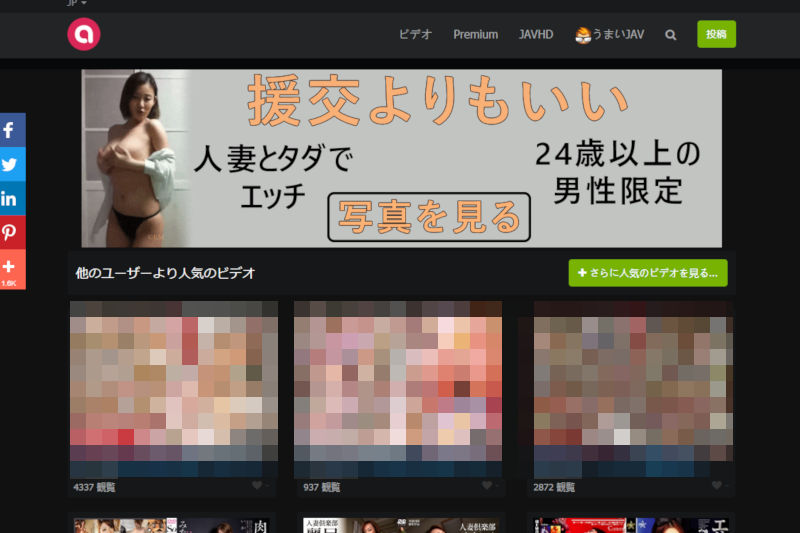
Task: Open the third video thumbnail with 2872 views
Action: [633, 388]
